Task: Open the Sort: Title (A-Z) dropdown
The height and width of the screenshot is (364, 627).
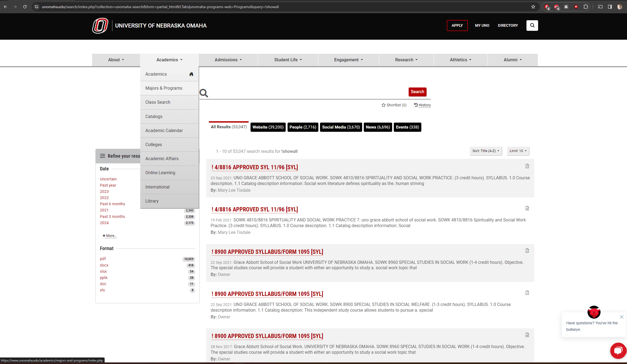Action: (x=486, y=151)
